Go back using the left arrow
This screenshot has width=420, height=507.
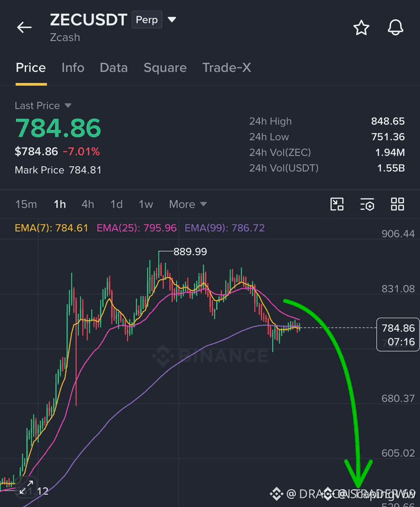click(x=24, y=27)
